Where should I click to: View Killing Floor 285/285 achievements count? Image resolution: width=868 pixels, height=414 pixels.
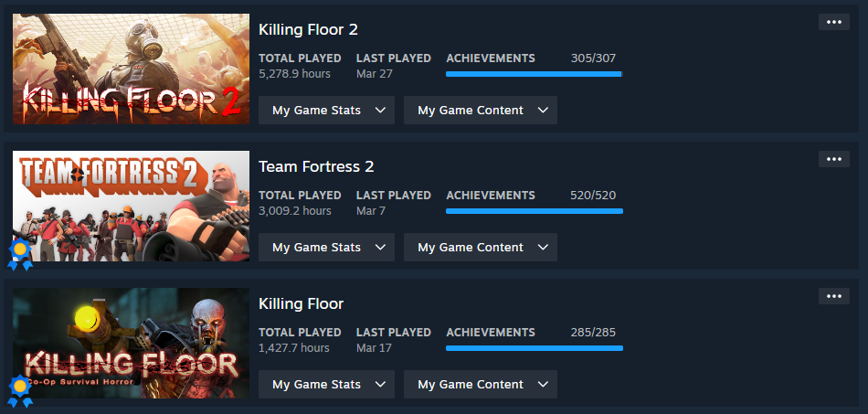coord(596,333)
